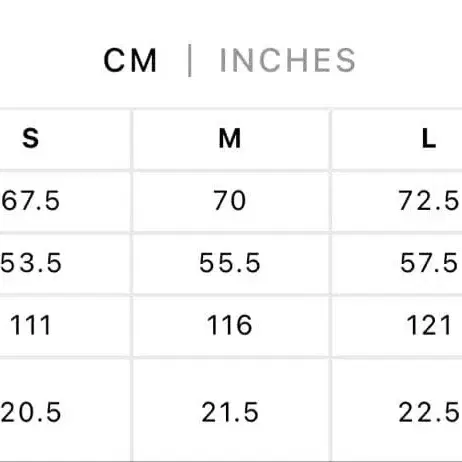Select the 70 value under M
This screenshot has height=462, width=462.
[x=230, y=201]
